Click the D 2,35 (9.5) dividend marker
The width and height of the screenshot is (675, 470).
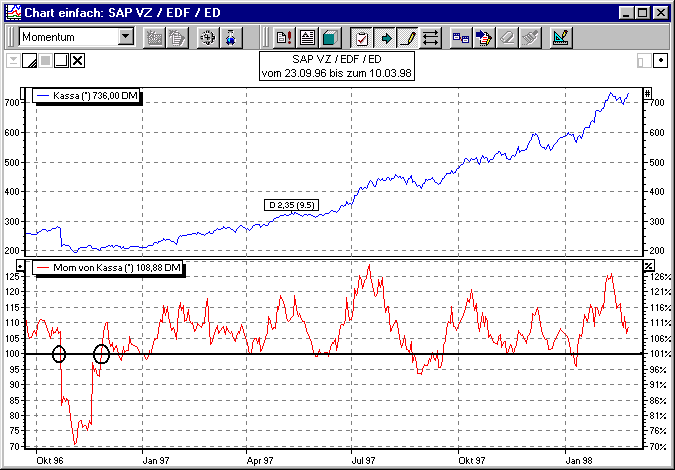point(292,204)
